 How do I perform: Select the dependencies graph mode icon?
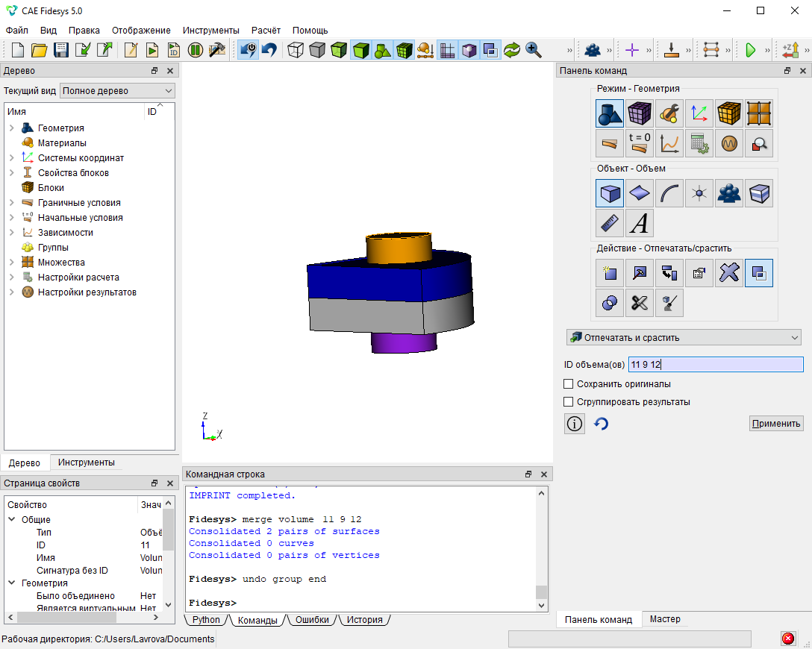(669, 143)
